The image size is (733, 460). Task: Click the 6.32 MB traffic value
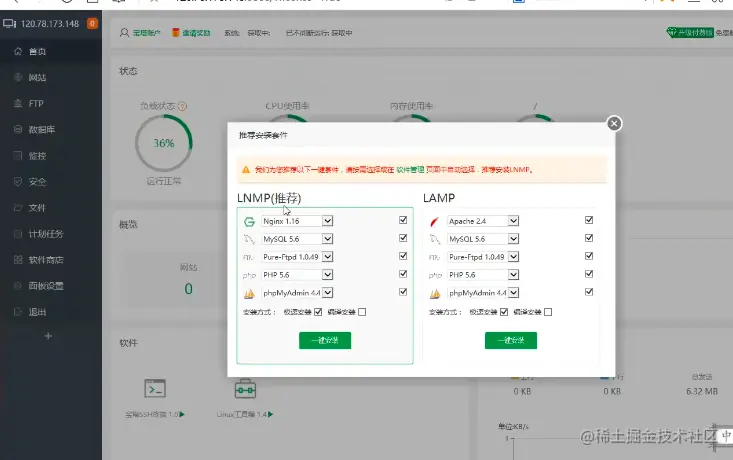(x=702, y=391)
